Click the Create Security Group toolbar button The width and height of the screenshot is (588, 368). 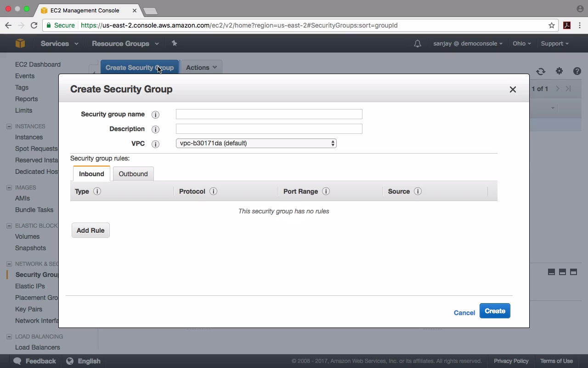(x=140, y=68)
